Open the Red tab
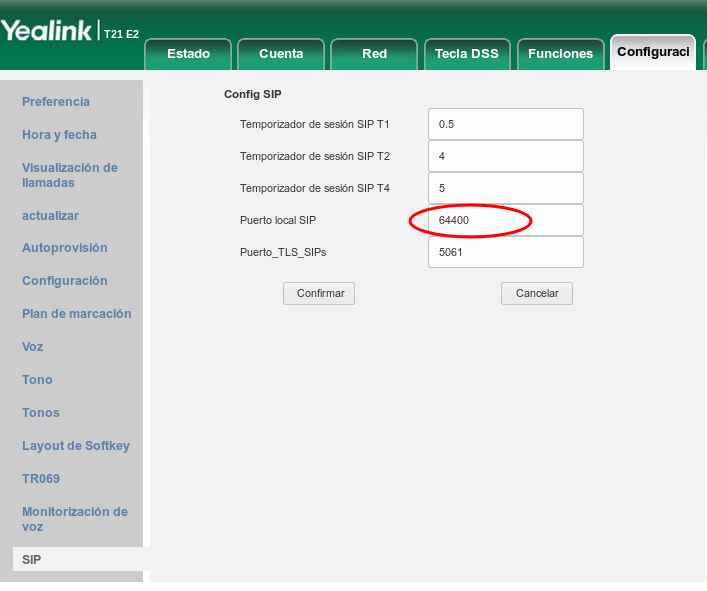The image size is (707, 591). point(374,54)
